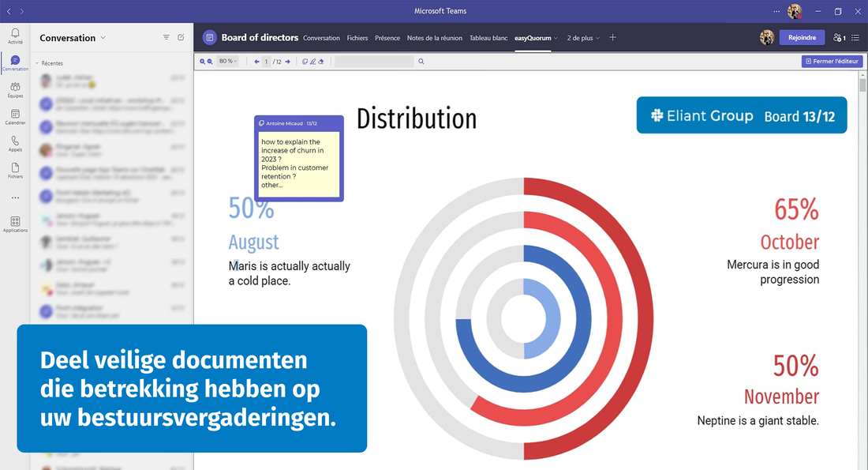This screenshot has width=868, height=470.
Task: Collapse the Récentes conversation section
Action: point(37,62)
